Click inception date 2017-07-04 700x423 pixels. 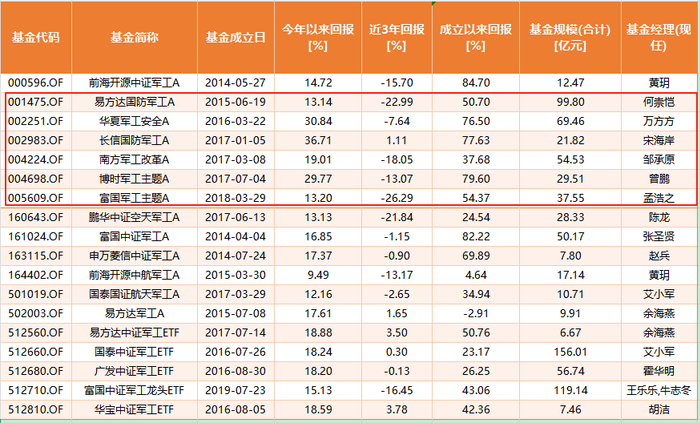tap(236, 179)
